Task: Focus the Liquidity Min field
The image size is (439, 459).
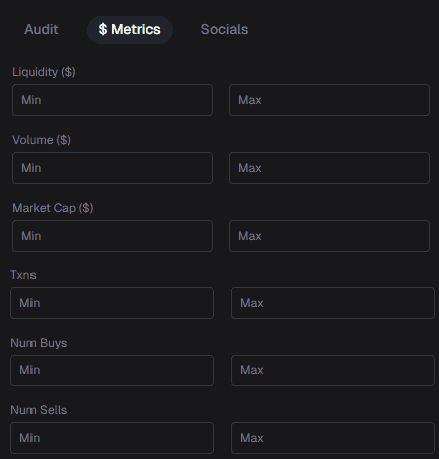Action: 112,100
